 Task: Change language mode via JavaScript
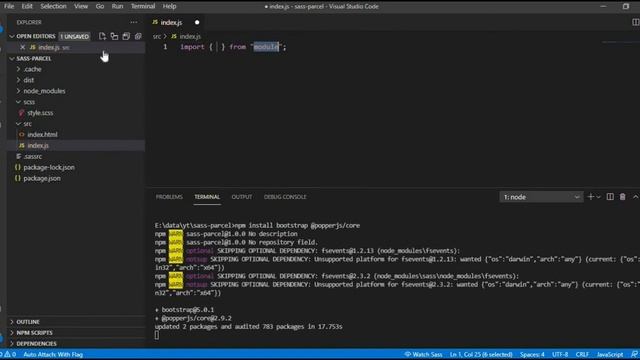coord(610,354)
